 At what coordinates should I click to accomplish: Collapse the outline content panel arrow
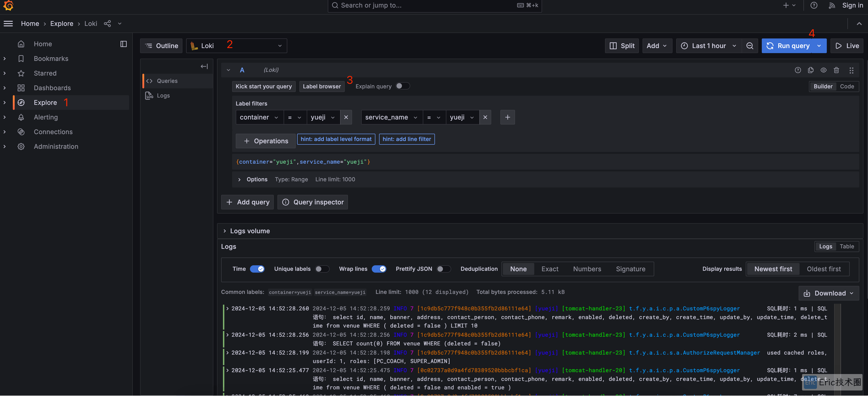(x=204, y=66)
